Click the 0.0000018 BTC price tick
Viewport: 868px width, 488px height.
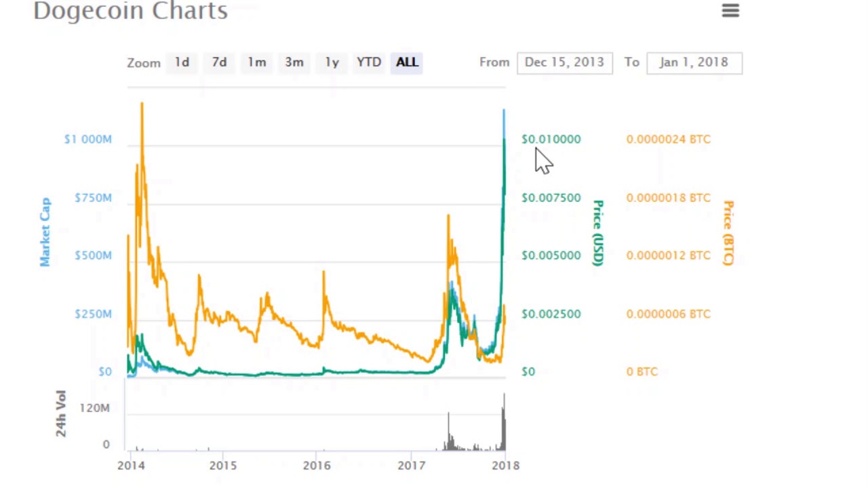pyautogui.click(x=668, y=197)
